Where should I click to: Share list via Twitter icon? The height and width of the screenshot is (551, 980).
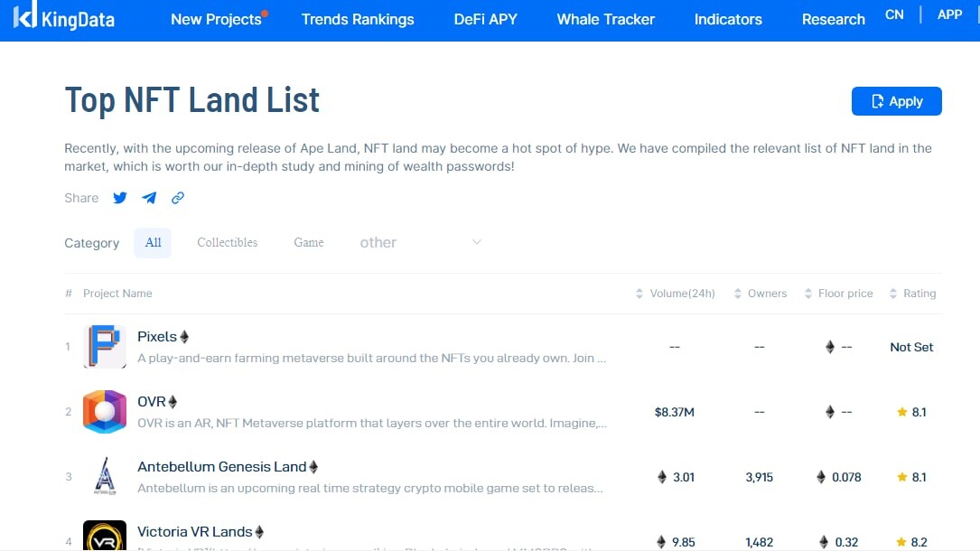[x=120, y=198]
